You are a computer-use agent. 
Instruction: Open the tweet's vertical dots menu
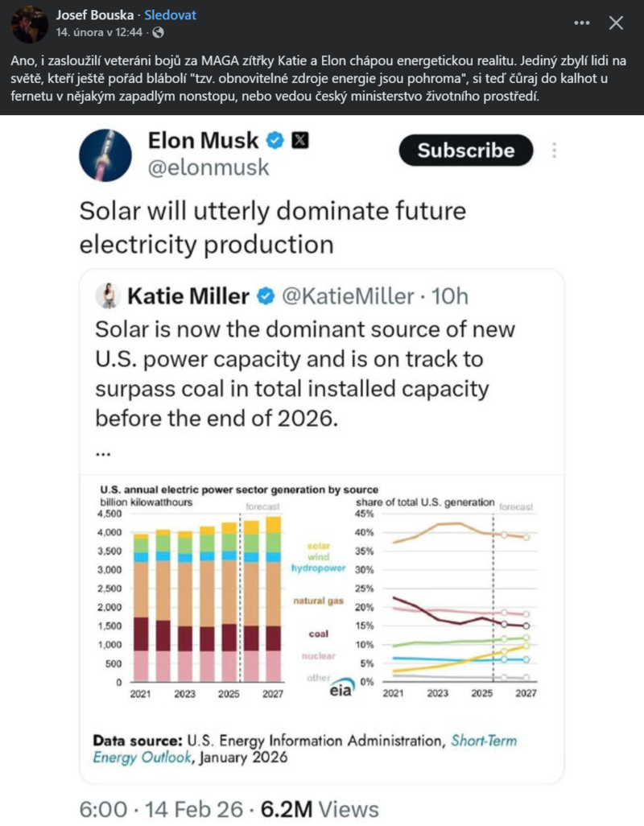click(x=554, y=151)
